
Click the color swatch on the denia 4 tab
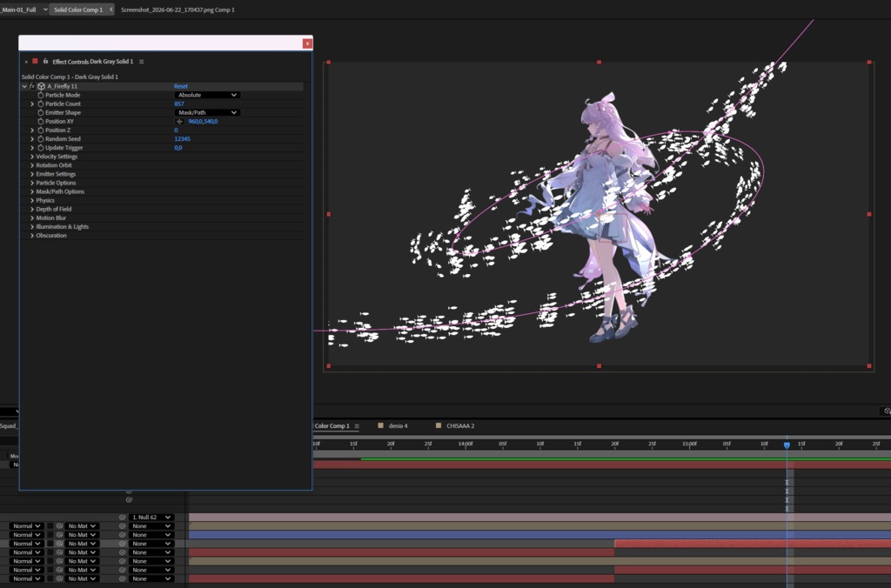tap(381, 425)
